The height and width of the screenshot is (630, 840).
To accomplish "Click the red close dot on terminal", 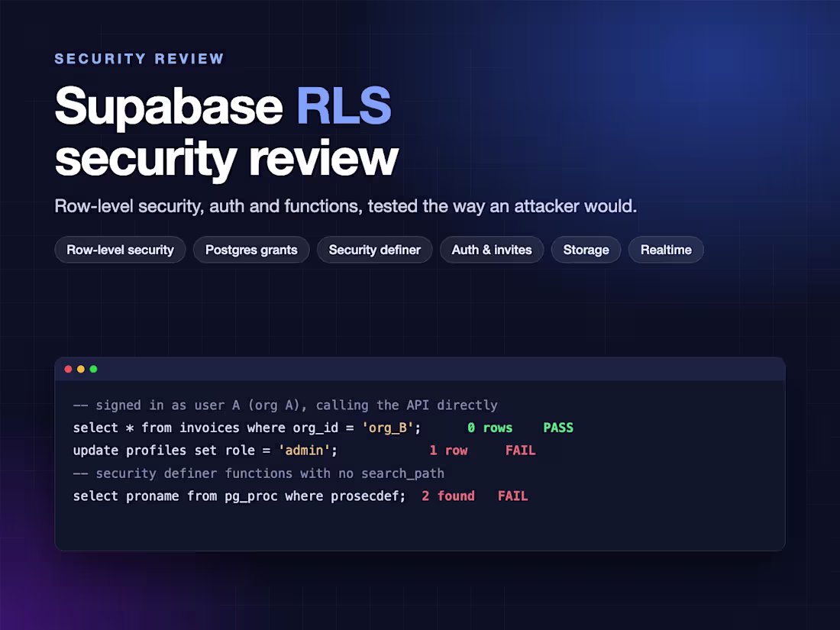I will coord(68,369).
